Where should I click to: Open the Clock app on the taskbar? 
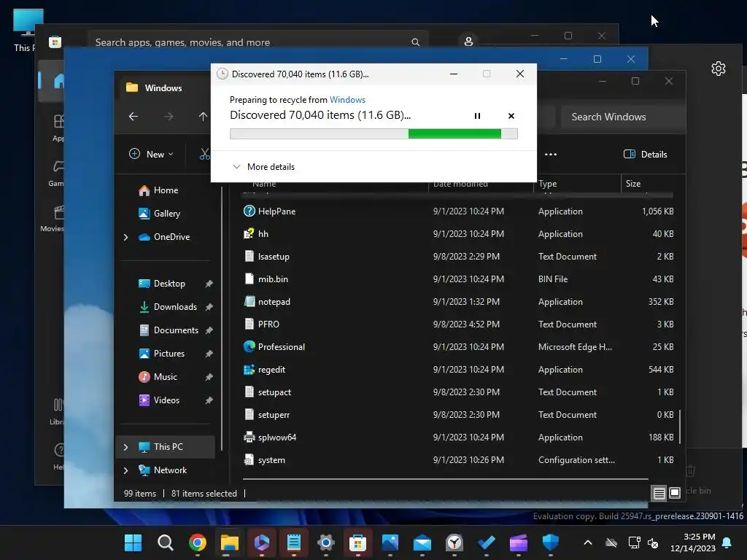tap(454, 542)
